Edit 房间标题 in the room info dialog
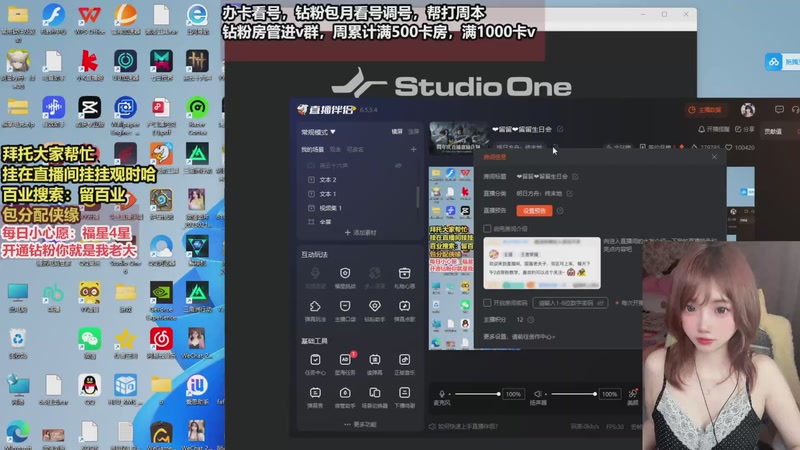The height and width of the screenshot is (450, 800). pos(575,177)
